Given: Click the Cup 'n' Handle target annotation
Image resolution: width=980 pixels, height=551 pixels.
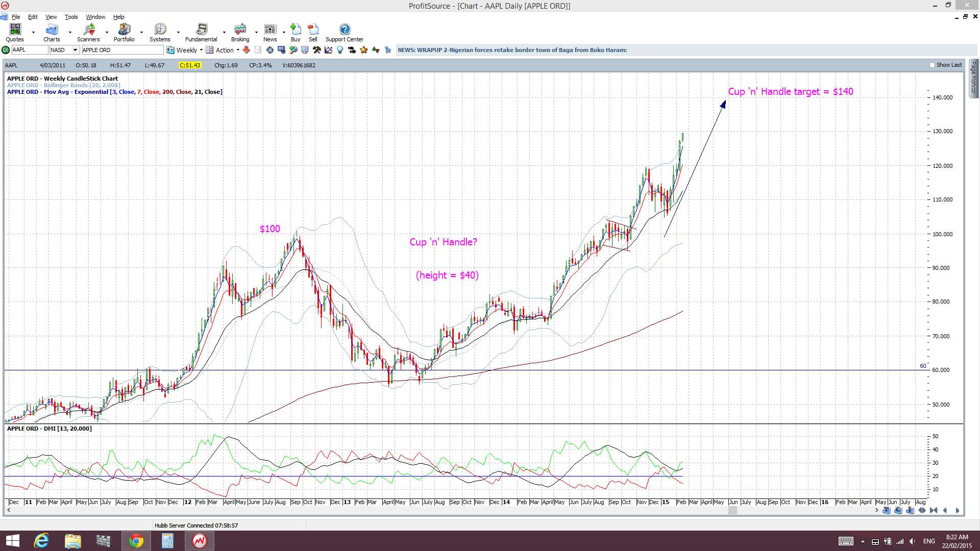Looking at the screenshot, I should [x=791, y=91].
